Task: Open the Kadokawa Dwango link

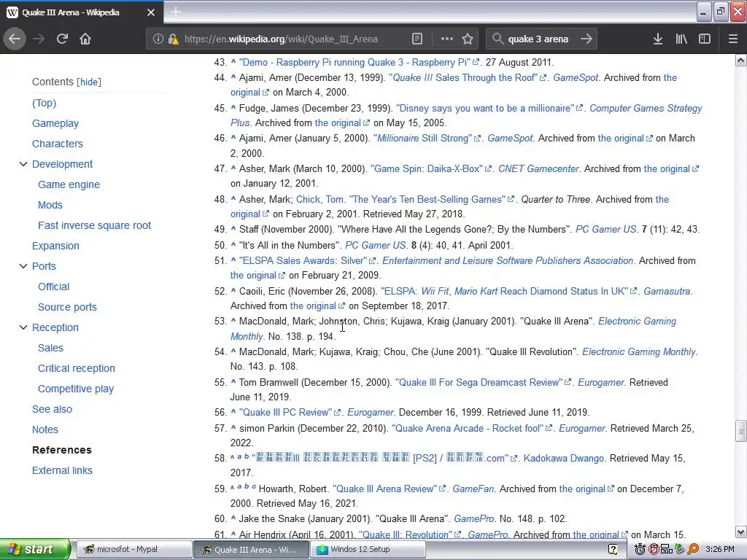Action: click(x=563, y=458)
